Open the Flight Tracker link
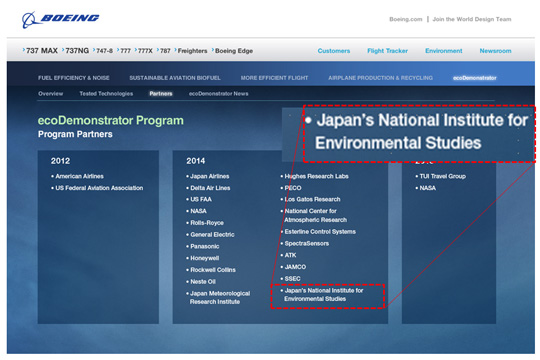Image resolution: width=540 pixels, height=360 pixels. tap(387, 51)
